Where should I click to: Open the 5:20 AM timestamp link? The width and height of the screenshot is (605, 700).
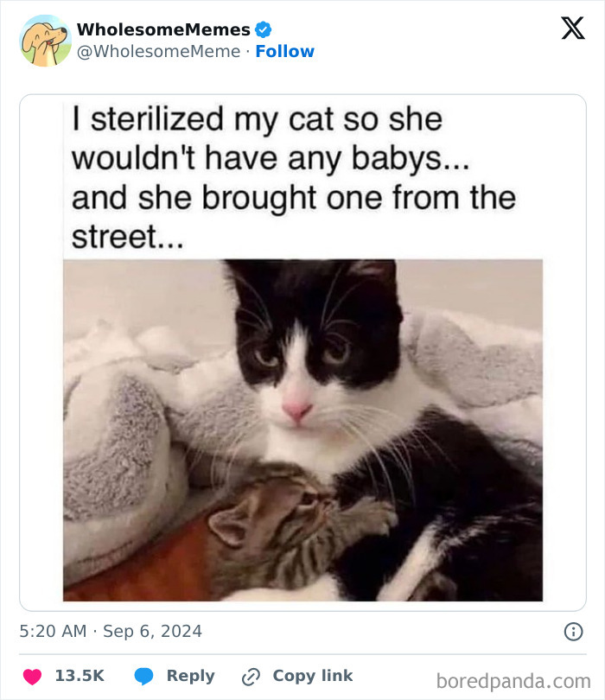click(53, 631)
